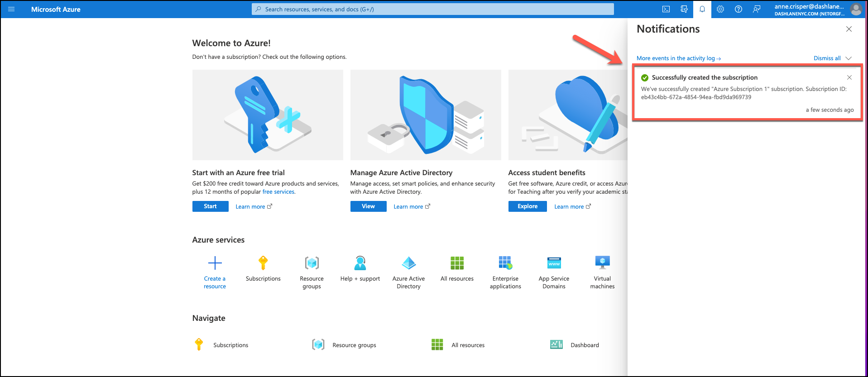Click All resources icon in Navigate section
Viewport: 868px width, 377px height.
click(437, 344)
